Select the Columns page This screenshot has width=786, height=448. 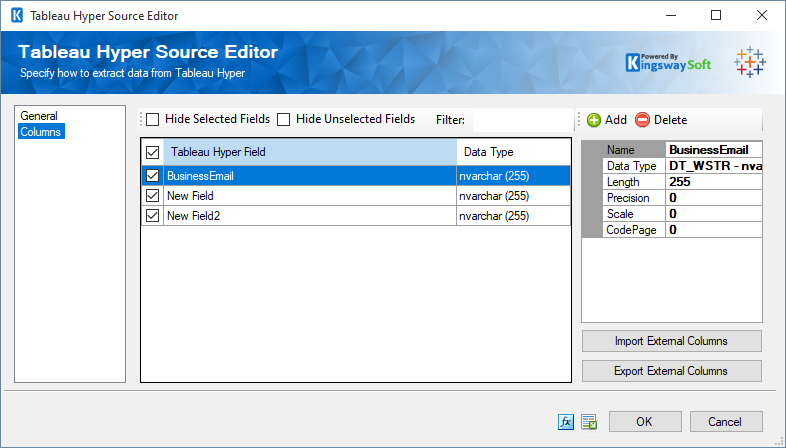[41, 132]
